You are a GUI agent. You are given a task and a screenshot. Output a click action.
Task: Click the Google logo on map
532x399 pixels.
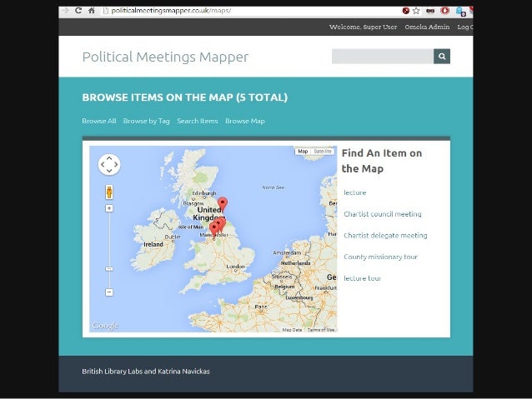coord(105,326)
